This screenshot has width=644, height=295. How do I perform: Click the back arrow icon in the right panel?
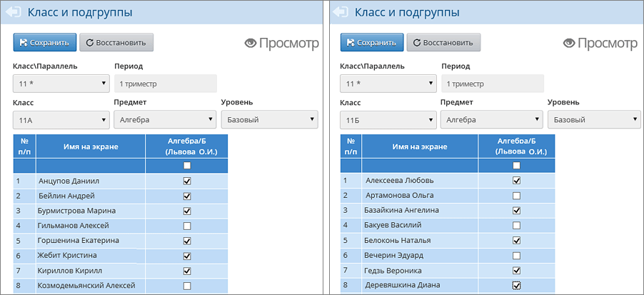[x=340, y=12]
